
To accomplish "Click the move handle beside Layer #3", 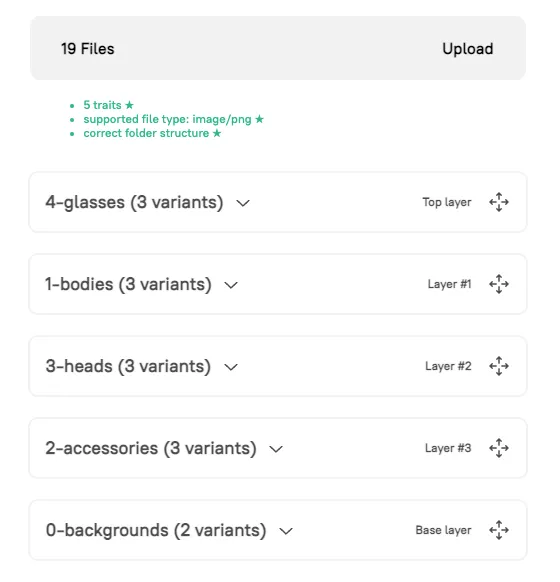I will click(499, 448).
